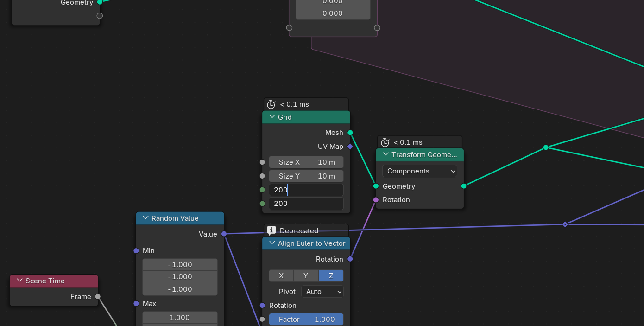Image resolution: width=644 pixels, height=326 pixels.
Task: Click the Random Value output socket
Action: tap(224, 234)
